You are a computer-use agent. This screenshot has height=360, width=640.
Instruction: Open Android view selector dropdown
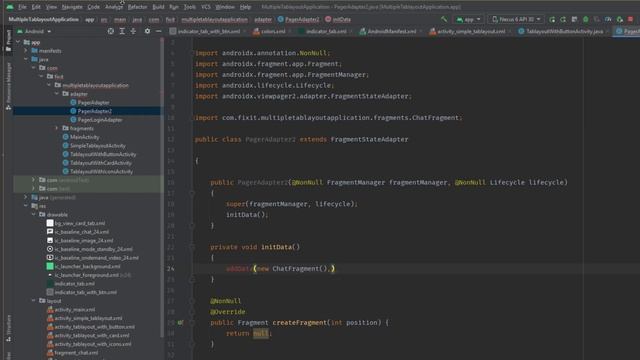[x=34, y=31]
